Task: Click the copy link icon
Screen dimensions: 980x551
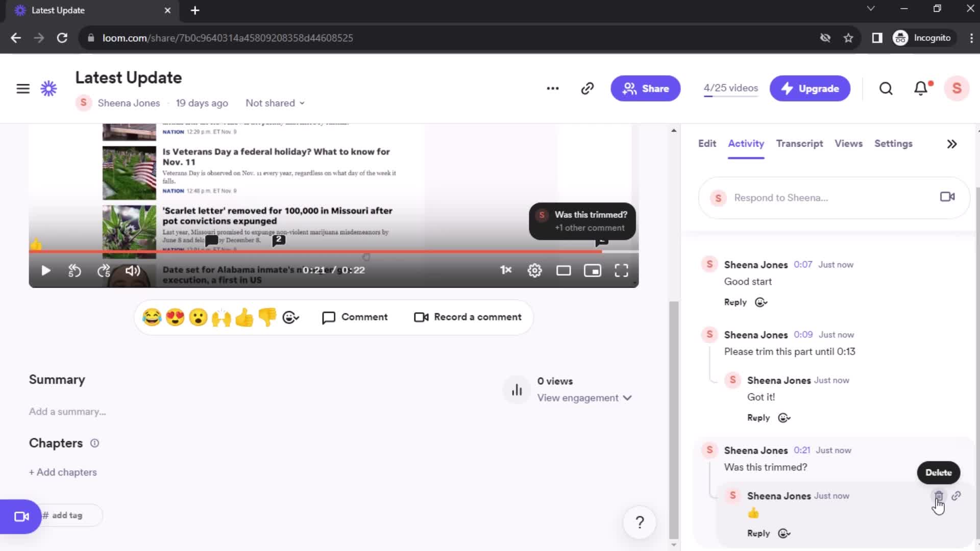Action: (x=958, y=496)
